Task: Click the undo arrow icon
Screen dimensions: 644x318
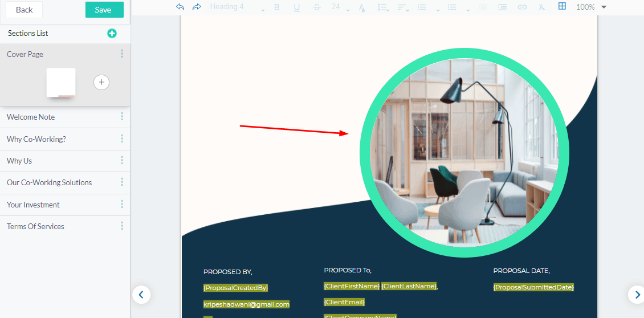Action: [180, 7]
